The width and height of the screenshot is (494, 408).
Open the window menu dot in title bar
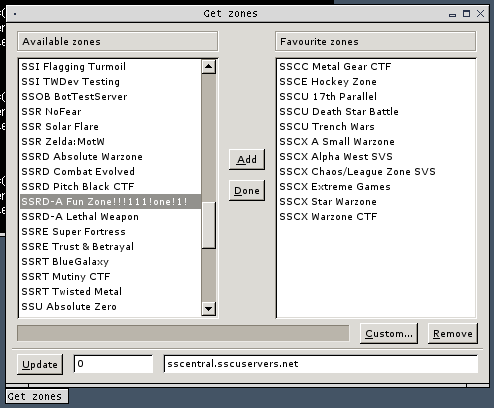tap(15, 14)
